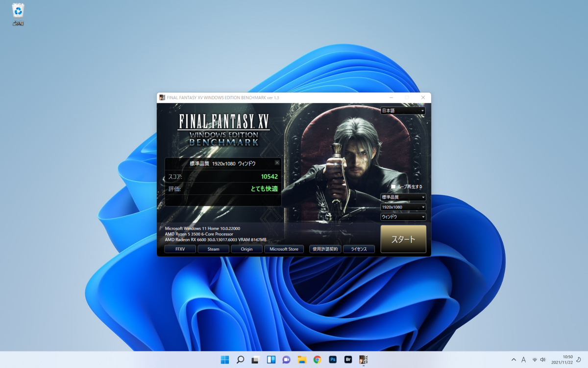588x368 pixels.
Task: Click the スタート start button
Action: (403, 239)
